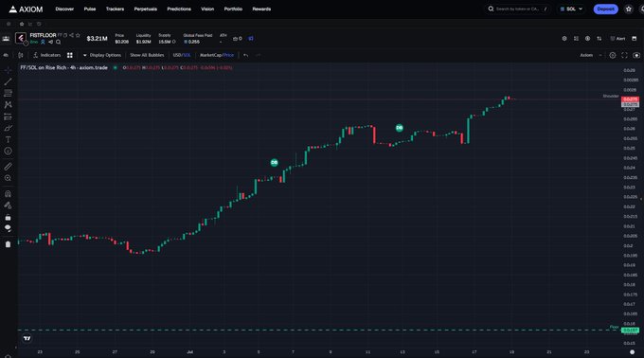Open the 4h timeframe selector
Viewport: 644px width, 358px height.
(x=6, y=55)
